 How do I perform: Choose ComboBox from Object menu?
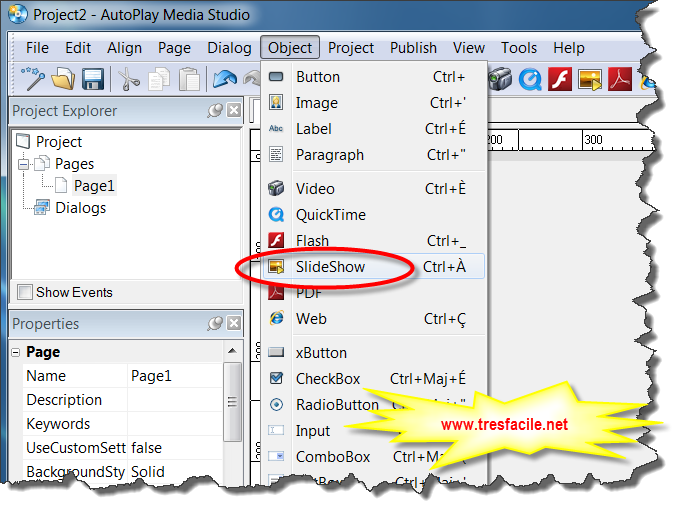click(x=374, y=457)
